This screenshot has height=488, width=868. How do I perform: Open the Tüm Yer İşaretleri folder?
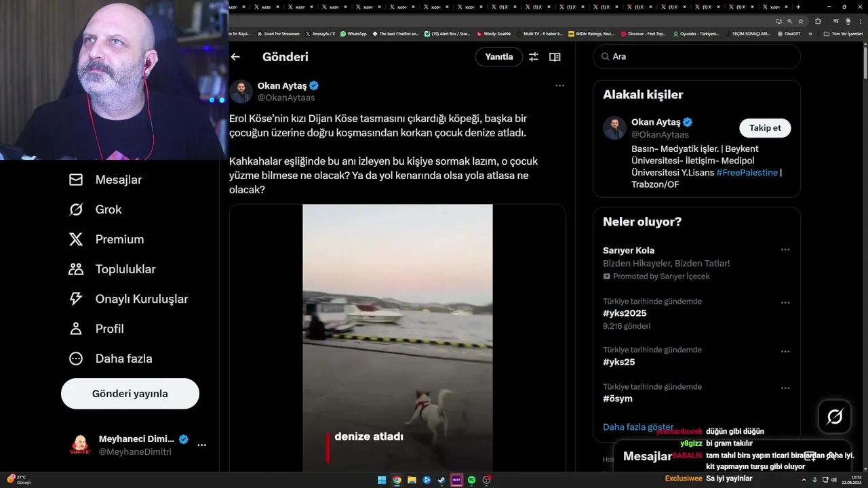point(843,33)
